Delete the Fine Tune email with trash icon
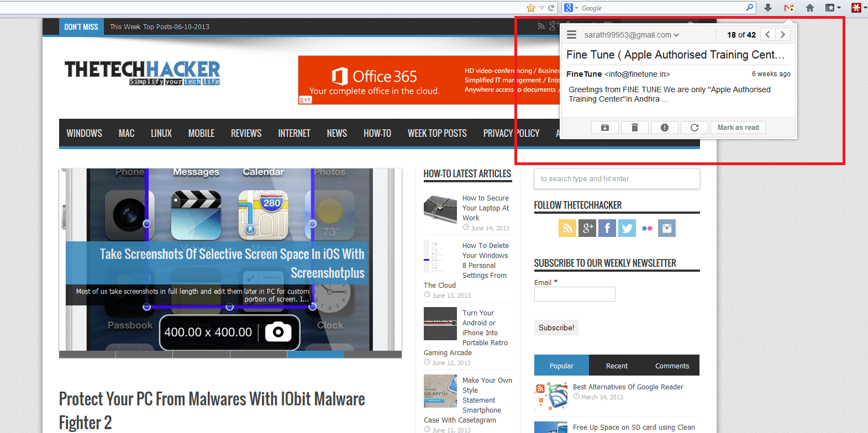Screen dimensions: 868x433 tap(635, 128)
